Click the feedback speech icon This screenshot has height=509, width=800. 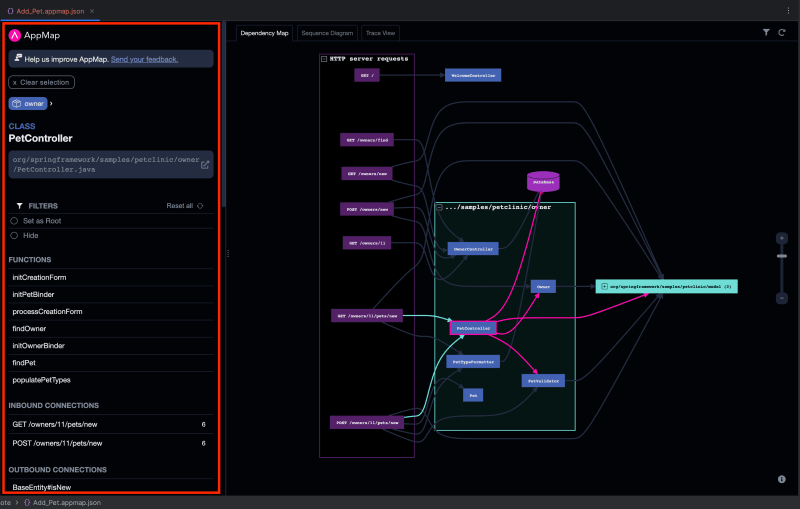point(18,58)
